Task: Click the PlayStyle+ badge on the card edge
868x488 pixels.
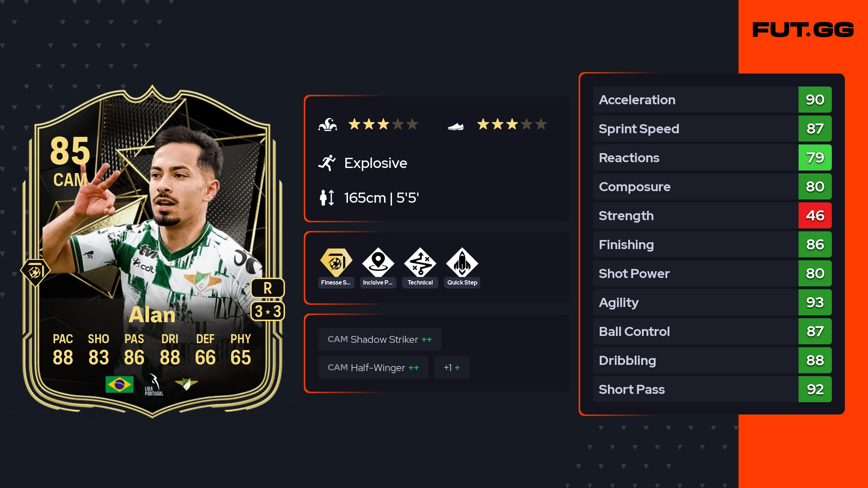Action: tap(35, 272)
